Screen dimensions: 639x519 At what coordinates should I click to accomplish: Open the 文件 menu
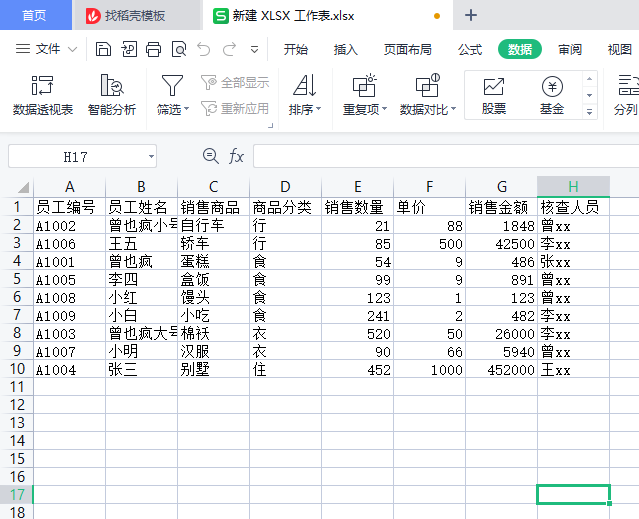point(48,49)
